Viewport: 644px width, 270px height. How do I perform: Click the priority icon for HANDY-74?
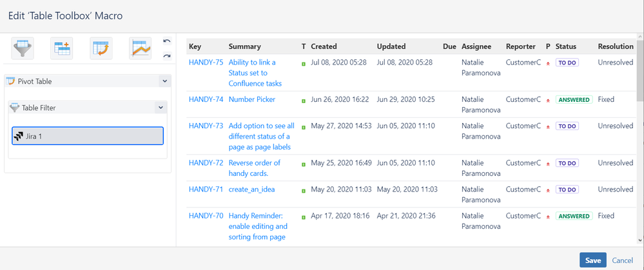pyautogui.click(x=548, y=101)
